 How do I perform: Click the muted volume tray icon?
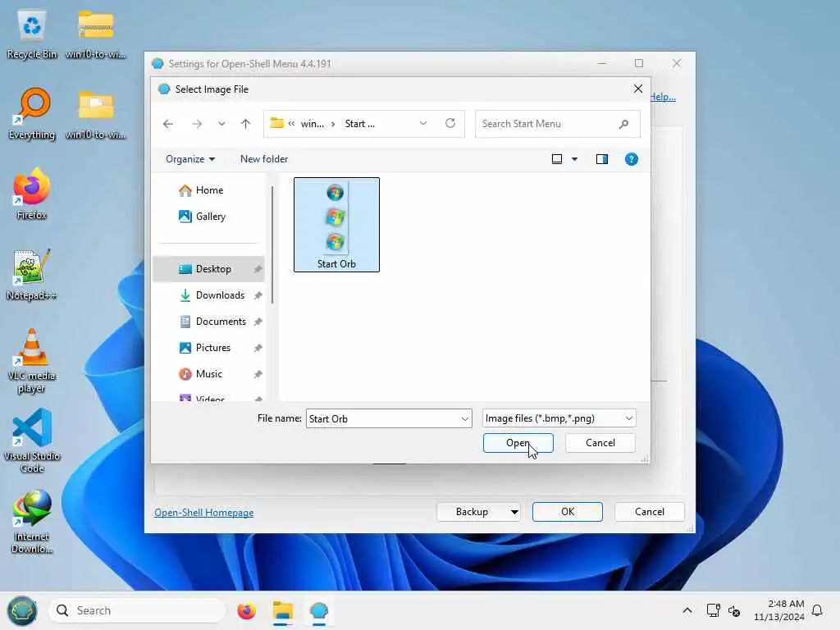(x=734, y=610)
